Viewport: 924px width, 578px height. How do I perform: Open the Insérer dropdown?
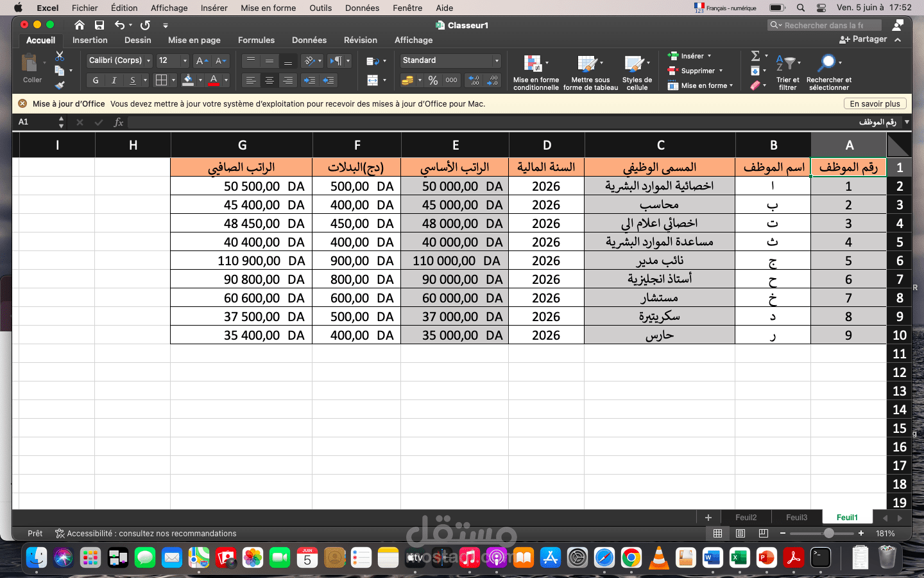tap(690, 56)
